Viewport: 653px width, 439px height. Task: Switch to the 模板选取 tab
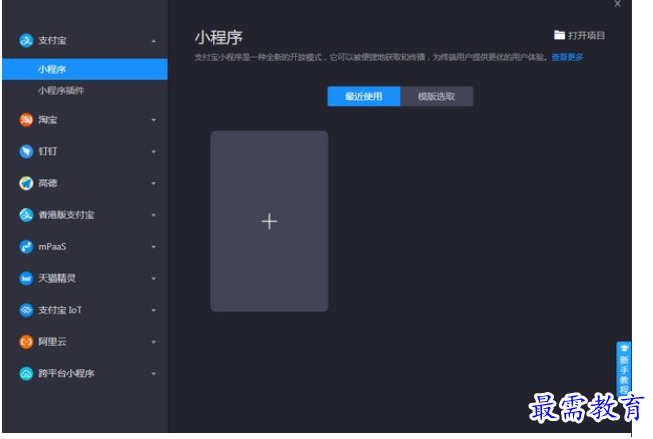coord(436,96)
